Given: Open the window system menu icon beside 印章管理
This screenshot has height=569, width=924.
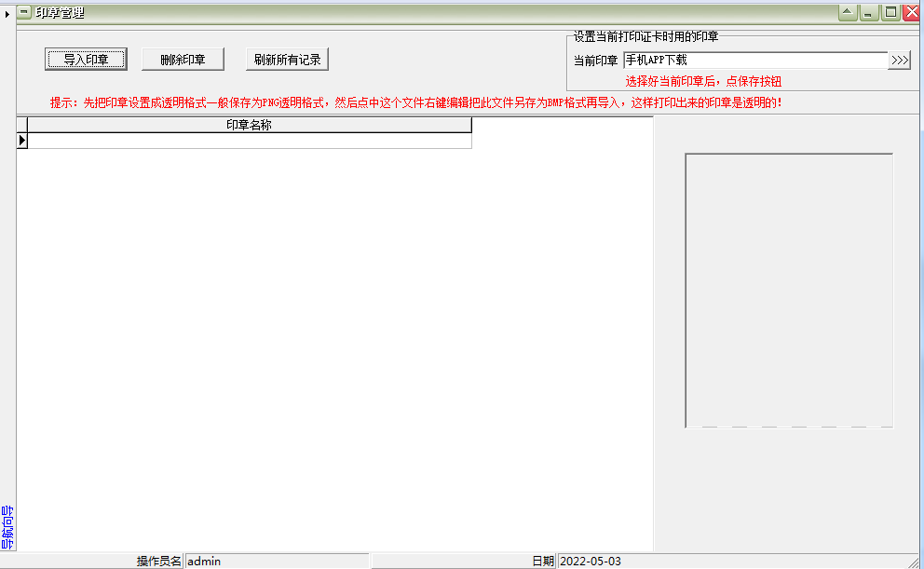Looking at the screenshot, I should [25, 12].
